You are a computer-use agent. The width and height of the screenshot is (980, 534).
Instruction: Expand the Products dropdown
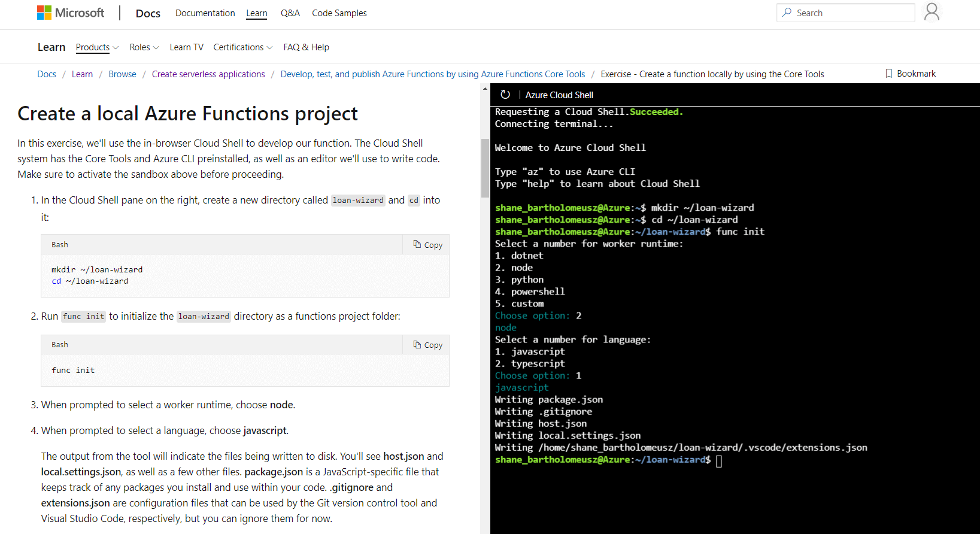(x=97, y=47)
